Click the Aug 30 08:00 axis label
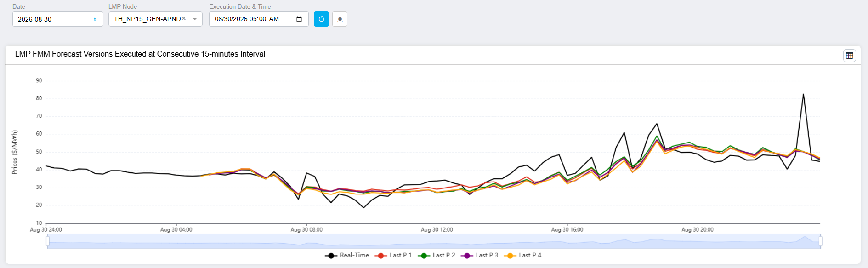 (306, 229)
